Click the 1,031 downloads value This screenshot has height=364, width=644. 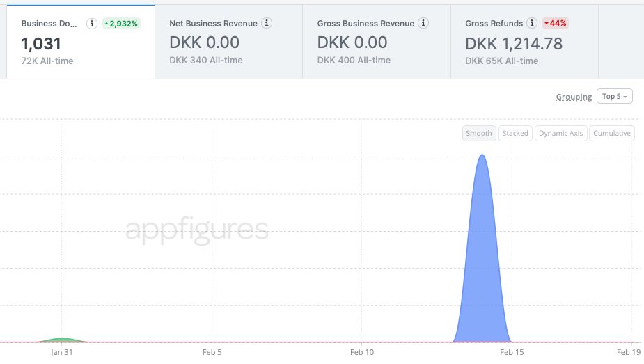(41, 44)
